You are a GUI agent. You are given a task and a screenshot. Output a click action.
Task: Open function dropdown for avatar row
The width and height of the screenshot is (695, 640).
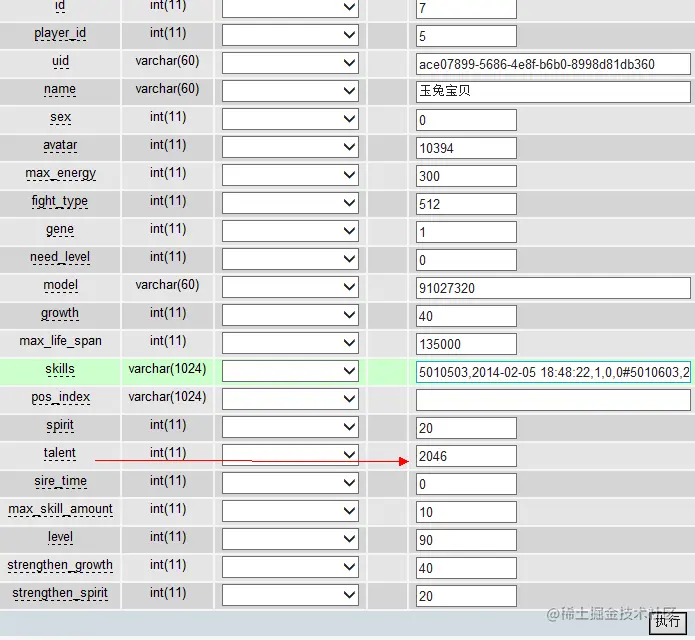pos(290,147)
